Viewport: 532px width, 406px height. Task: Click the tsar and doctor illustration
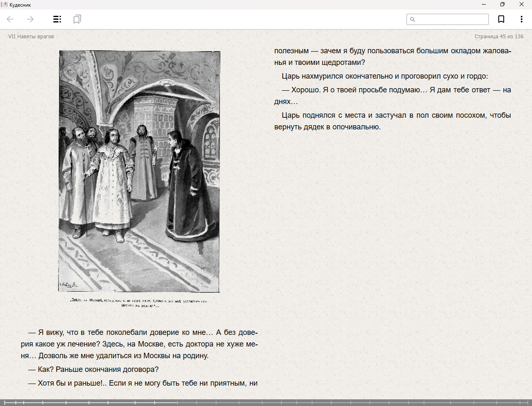point(139,171)
